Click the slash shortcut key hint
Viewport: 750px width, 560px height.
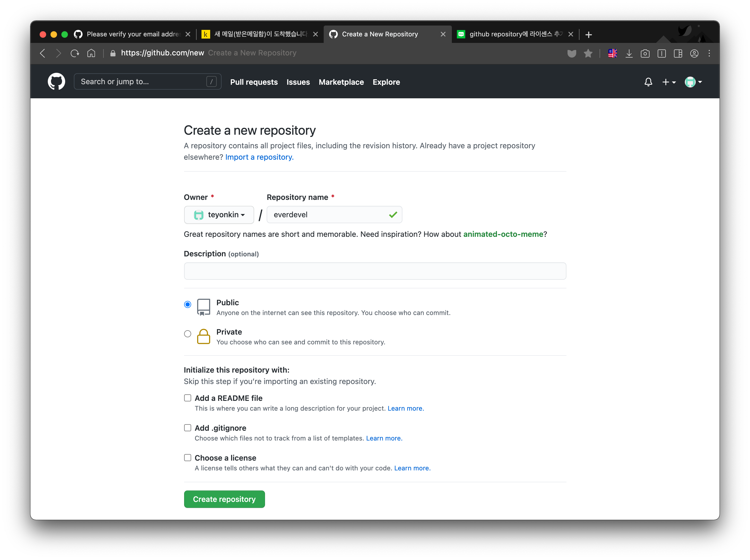pyautogui.click(x=211, y=82)
